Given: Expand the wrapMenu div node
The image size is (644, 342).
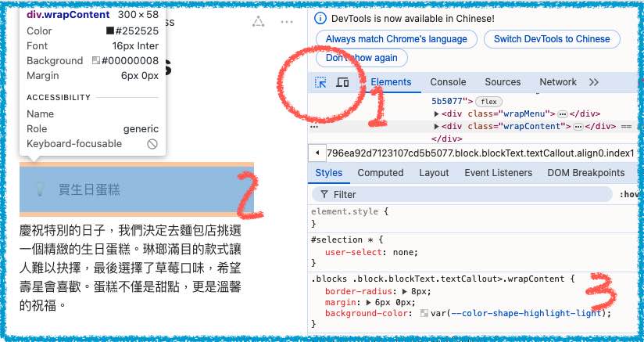Looking at the screenshot, I should pyautogui.click(x=437, y=114).
